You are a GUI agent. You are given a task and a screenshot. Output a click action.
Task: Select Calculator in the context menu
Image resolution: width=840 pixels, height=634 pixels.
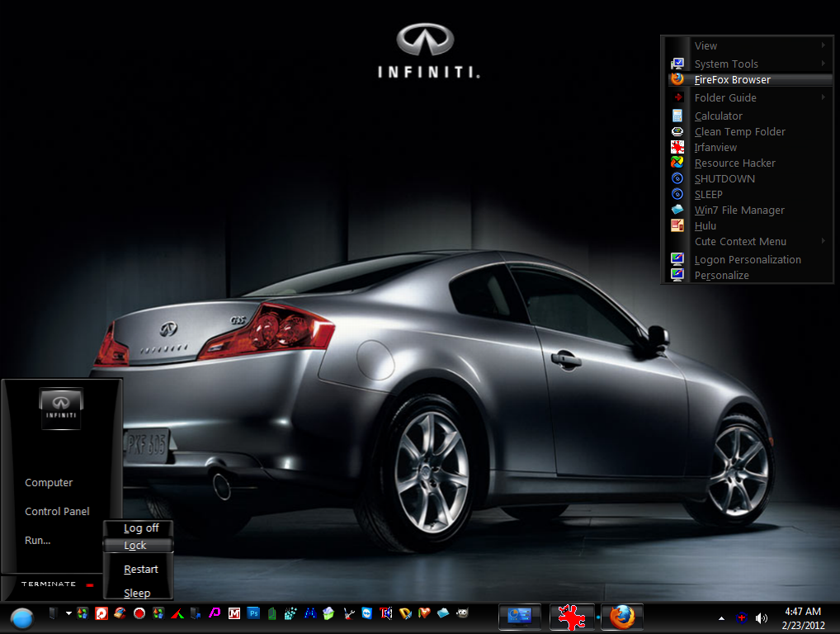(x=718, y=116)
